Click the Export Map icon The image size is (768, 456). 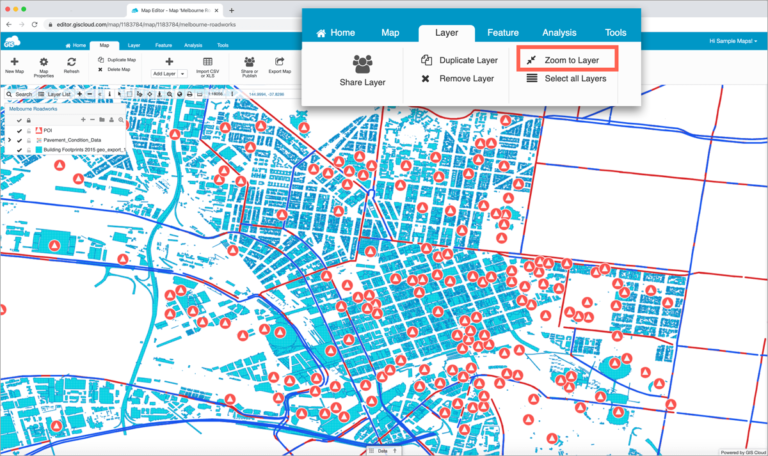point(280,62)
